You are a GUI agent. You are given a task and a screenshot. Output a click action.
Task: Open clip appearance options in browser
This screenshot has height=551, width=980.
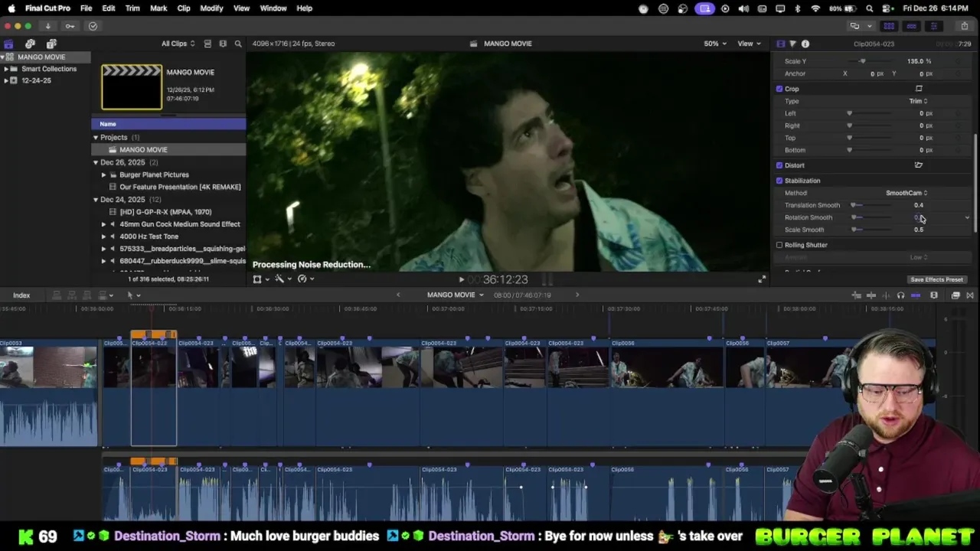pos(223,44)
